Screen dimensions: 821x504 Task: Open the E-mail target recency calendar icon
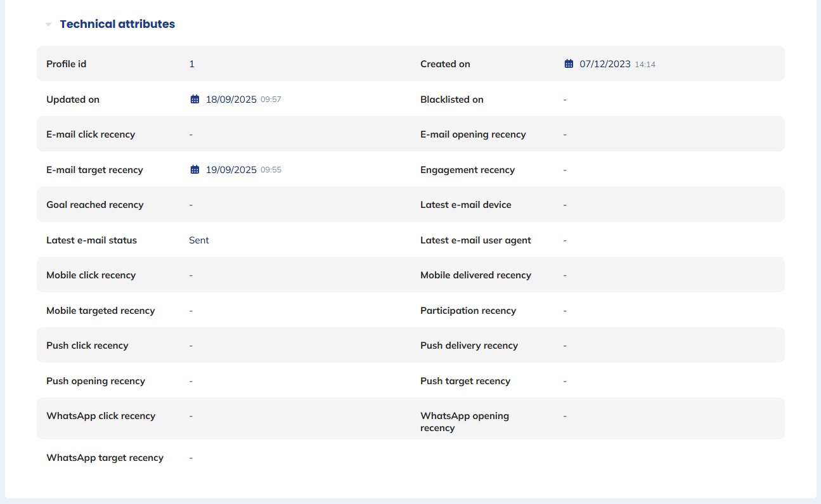(195, 169)
